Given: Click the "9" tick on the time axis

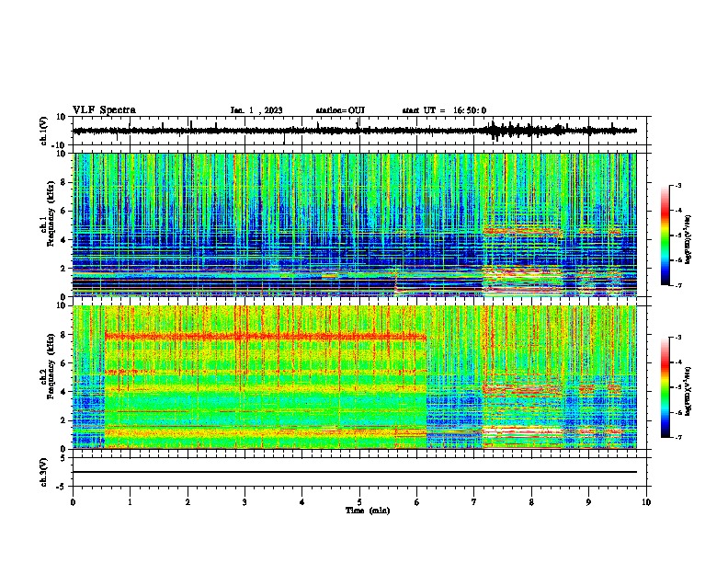Looking at the screenshot, I should point(588,502).
